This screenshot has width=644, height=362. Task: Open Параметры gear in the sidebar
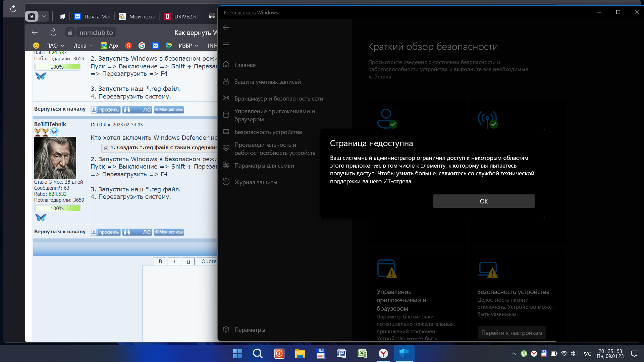click(226, 329)
